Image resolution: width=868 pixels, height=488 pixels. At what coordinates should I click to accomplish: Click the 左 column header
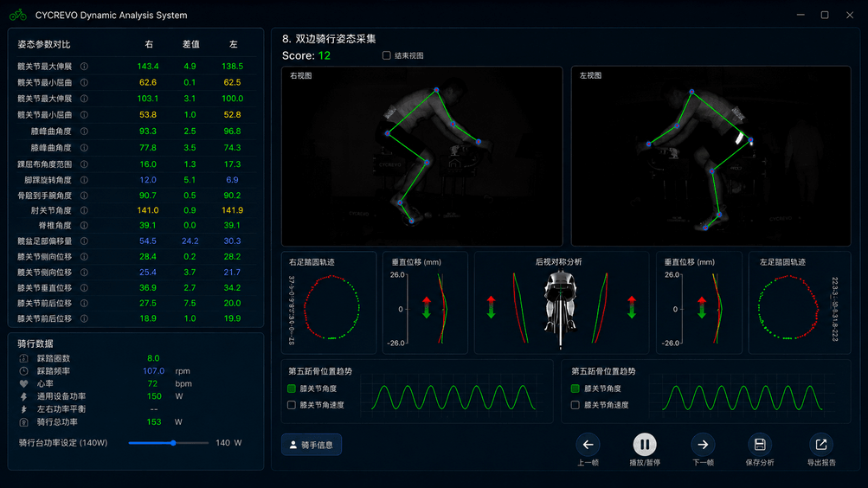pos(233,44)
